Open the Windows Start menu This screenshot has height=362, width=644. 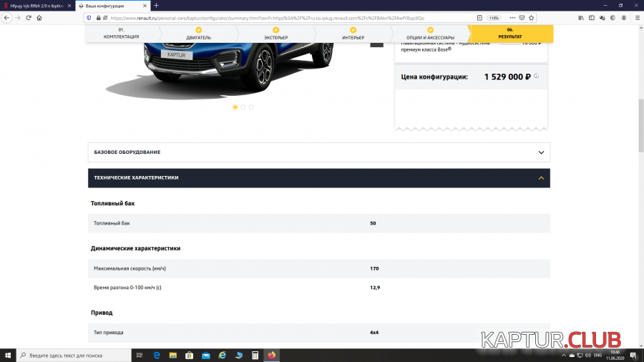coord(8,355)
